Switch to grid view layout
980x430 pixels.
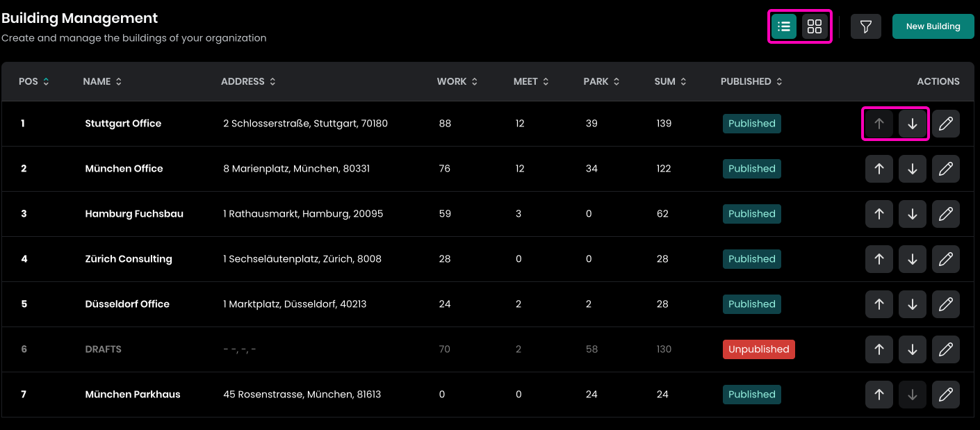(815, 26)
